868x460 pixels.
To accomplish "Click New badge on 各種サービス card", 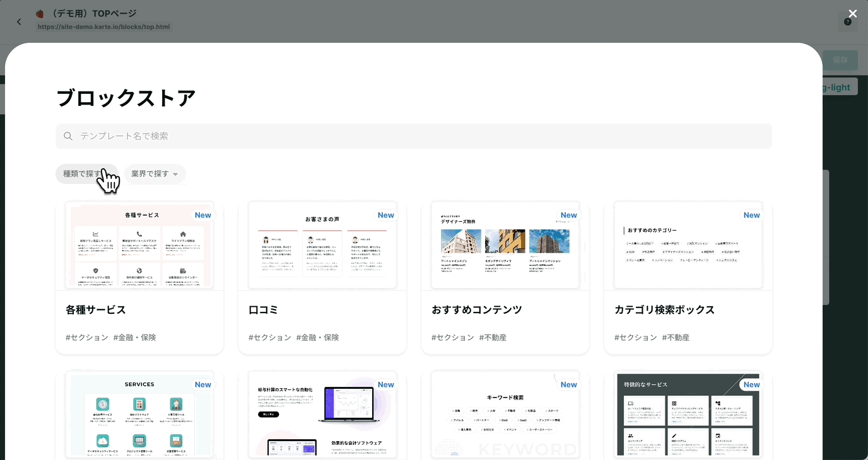I will pos(203,215).
